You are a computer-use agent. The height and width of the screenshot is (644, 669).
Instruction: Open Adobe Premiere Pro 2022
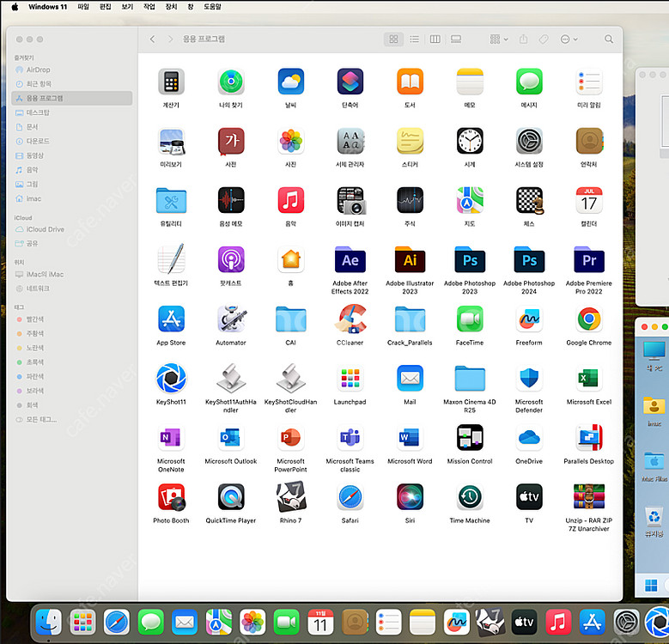[589, 259]
